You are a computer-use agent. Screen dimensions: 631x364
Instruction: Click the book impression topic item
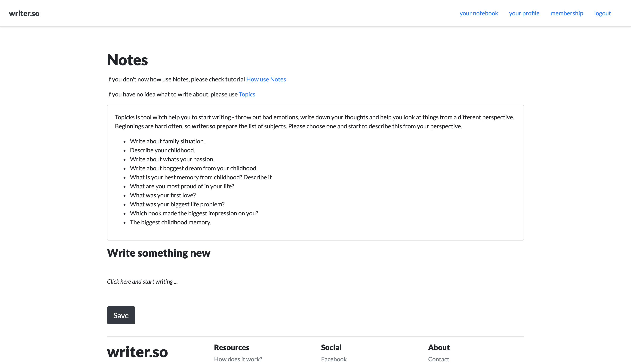tap(194, 213)
